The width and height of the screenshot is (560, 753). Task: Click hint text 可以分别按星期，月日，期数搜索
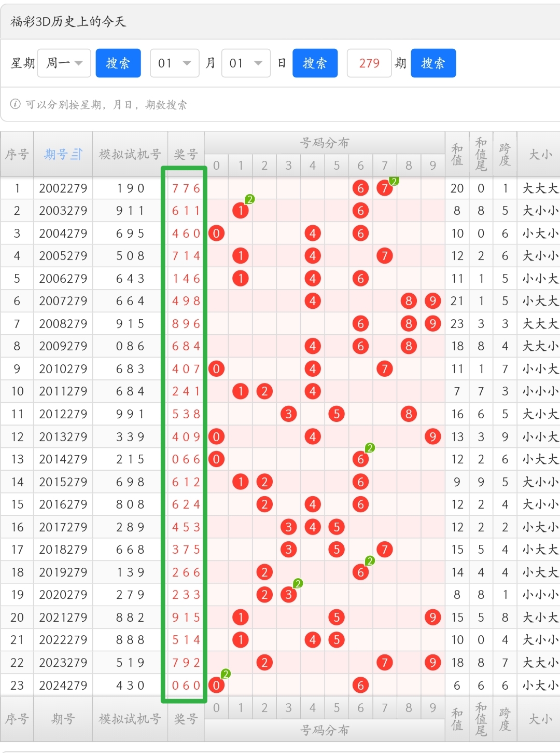pyautogui.click(x=106, y=104)
